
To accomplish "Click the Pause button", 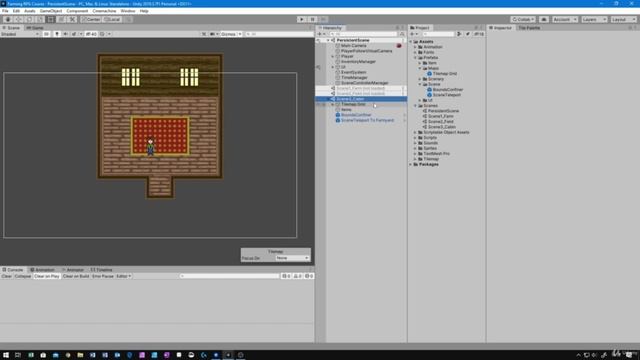I will click(312, 19).
